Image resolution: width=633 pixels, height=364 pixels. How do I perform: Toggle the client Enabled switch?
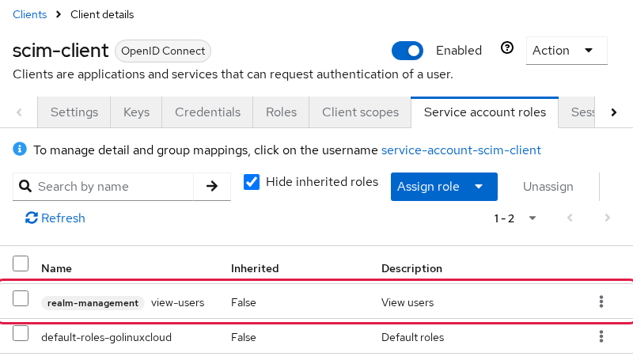click(x=407, y=51)
